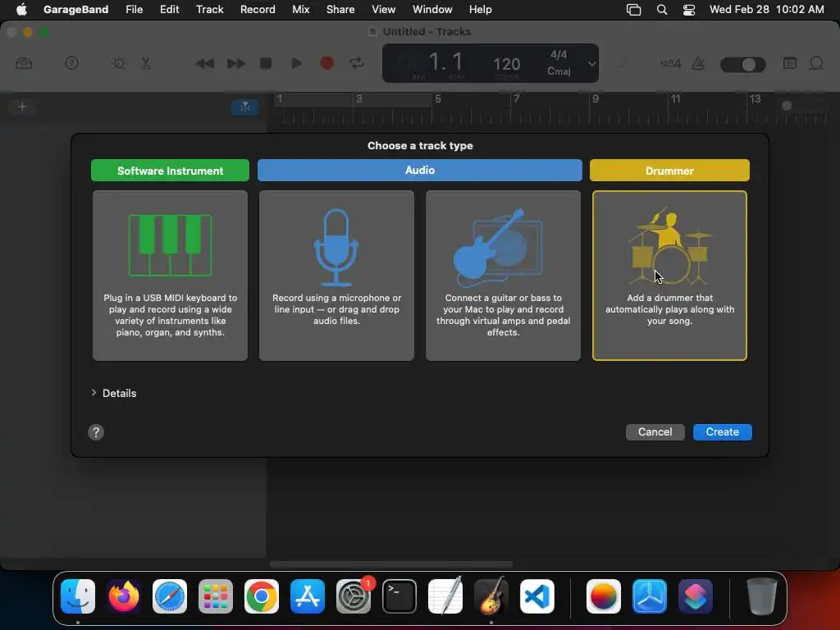840x630 pixels.
Task: Cancel the track type dialog
Action: point(655,431)
